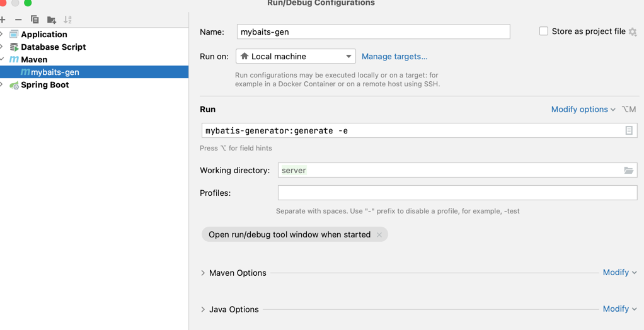This screenshot has width=644, height=330.
Task: Browse for working directory folder
Action: (x=629, y=170)
